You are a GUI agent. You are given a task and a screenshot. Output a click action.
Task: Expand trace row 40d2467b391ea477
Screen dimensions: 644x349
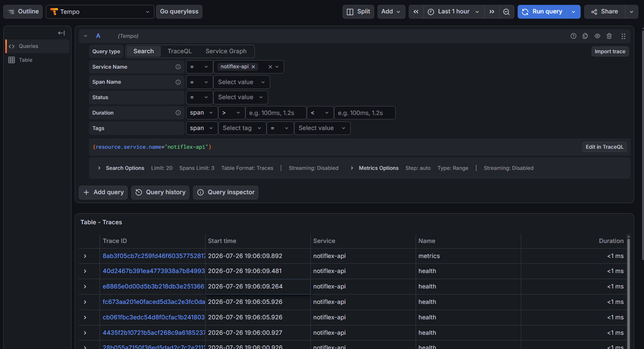85,271
